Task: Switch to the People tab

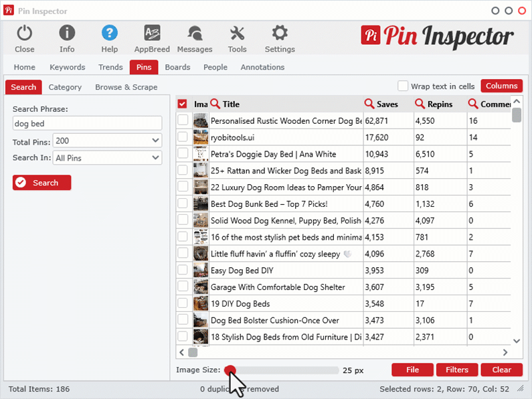Action: [x=215, y=67]
